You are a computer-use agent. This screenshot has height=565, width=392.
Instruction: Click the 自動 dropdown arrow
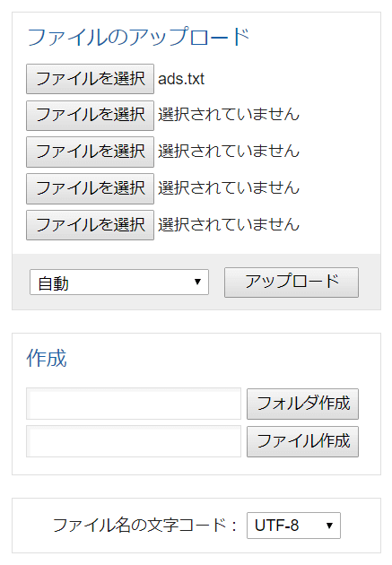[x=197, y=282]
